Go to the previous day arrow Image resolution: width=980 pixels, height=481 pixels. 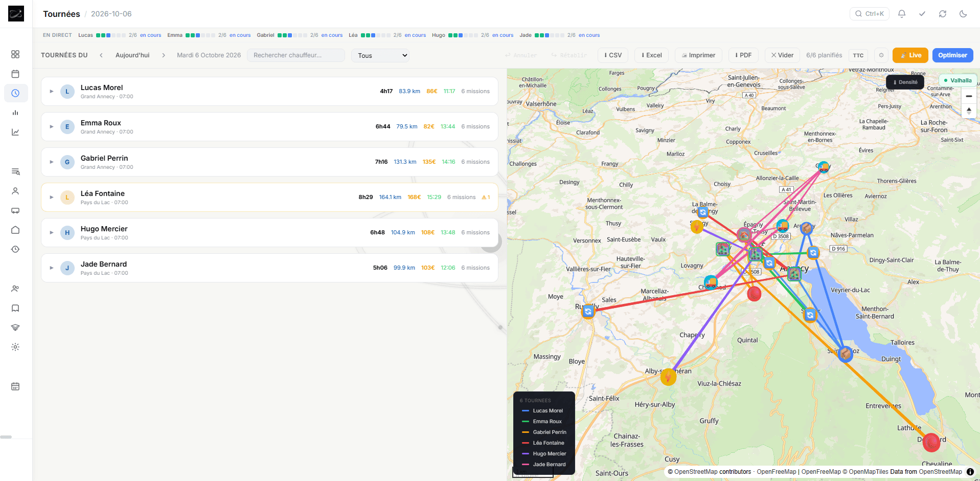101,55
